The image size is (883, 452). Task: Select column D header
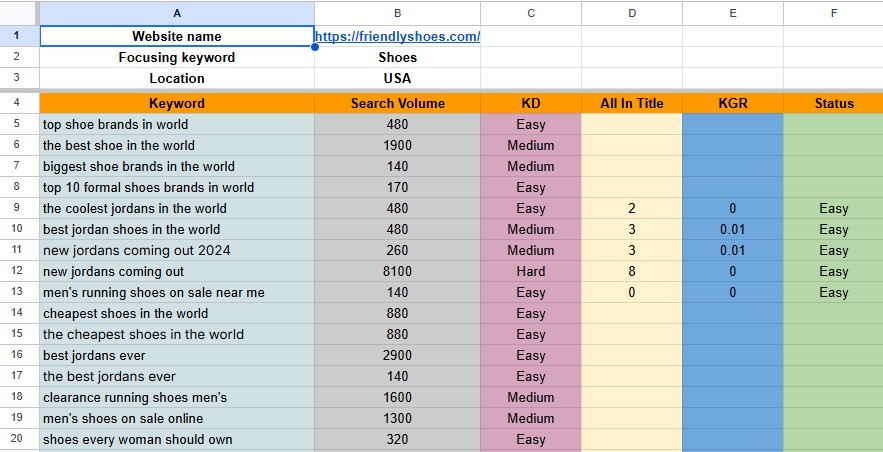631,13
